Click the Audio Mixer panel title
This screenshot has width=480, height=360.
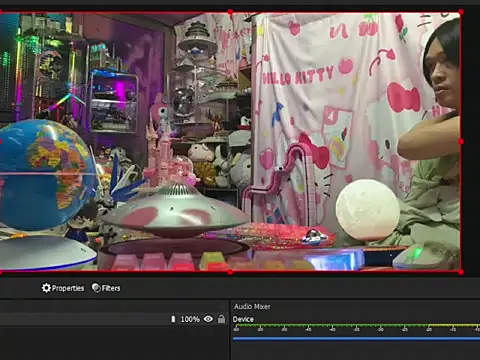point(252,306)
